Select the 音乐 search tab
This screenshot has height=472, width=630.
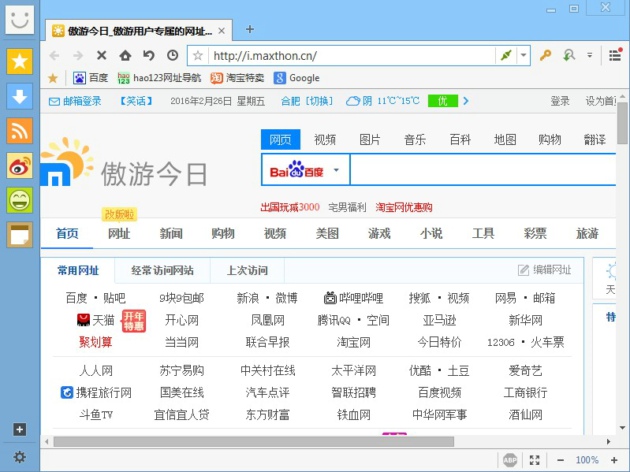pos(415,139)
